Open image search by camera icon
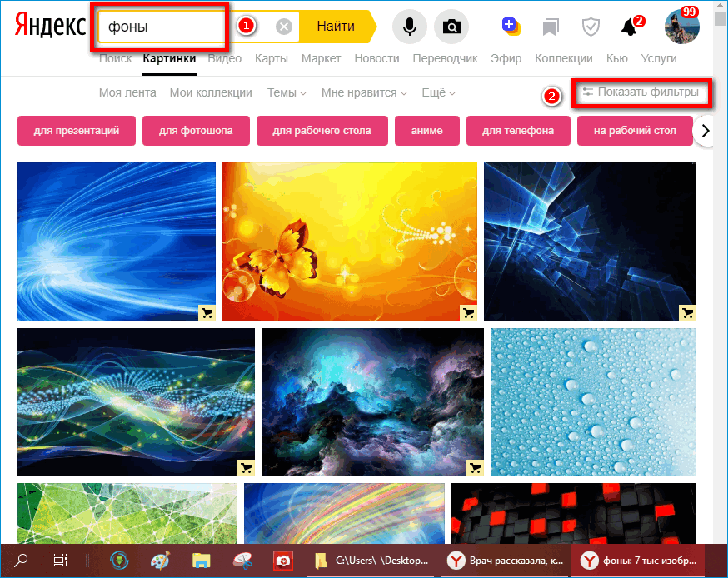 click(451, 27)
